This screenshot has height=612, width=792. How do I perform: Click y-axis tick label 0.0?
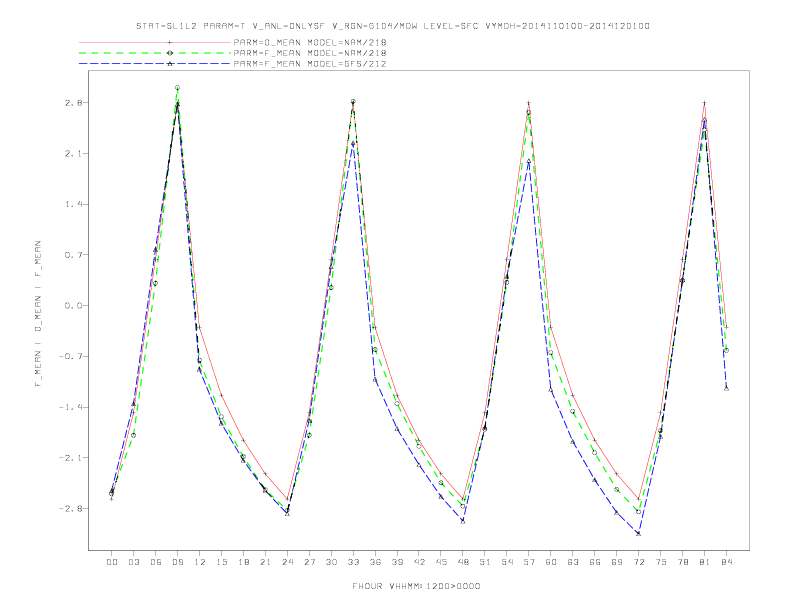point(72,305)
